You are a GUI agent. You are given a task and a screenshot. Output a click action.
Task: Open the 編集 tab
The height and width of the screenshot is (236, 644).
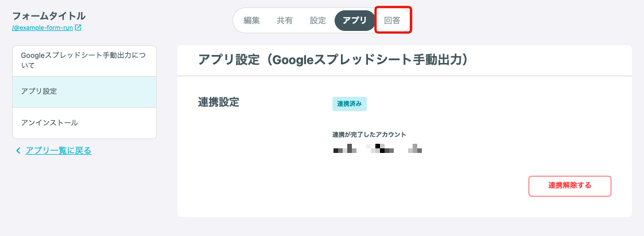[x=251, y=21]
